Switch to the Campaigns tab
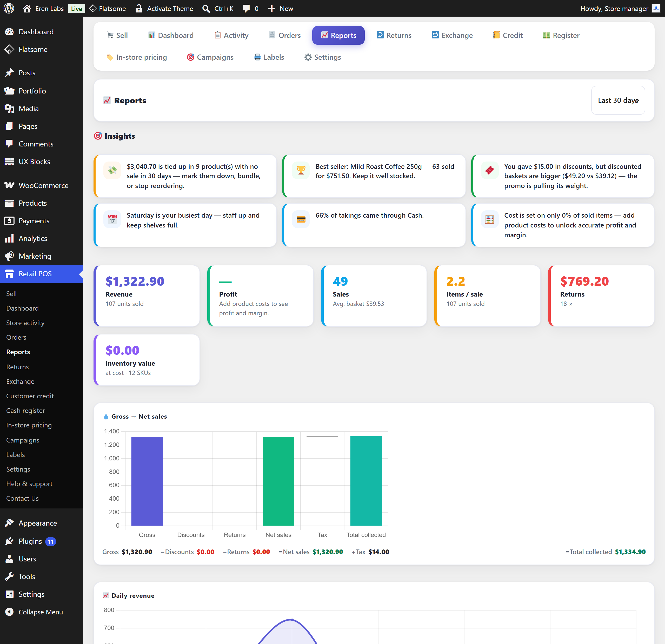 (210, 57)
